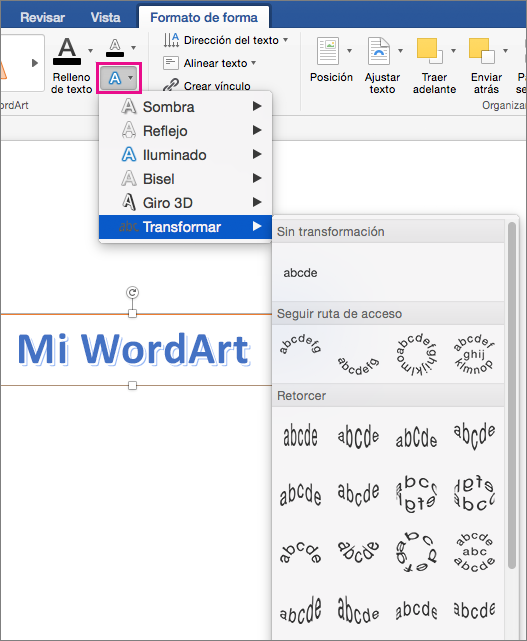Click the transform gallery scrollbar
527x641 pixels.
point(512,395)
